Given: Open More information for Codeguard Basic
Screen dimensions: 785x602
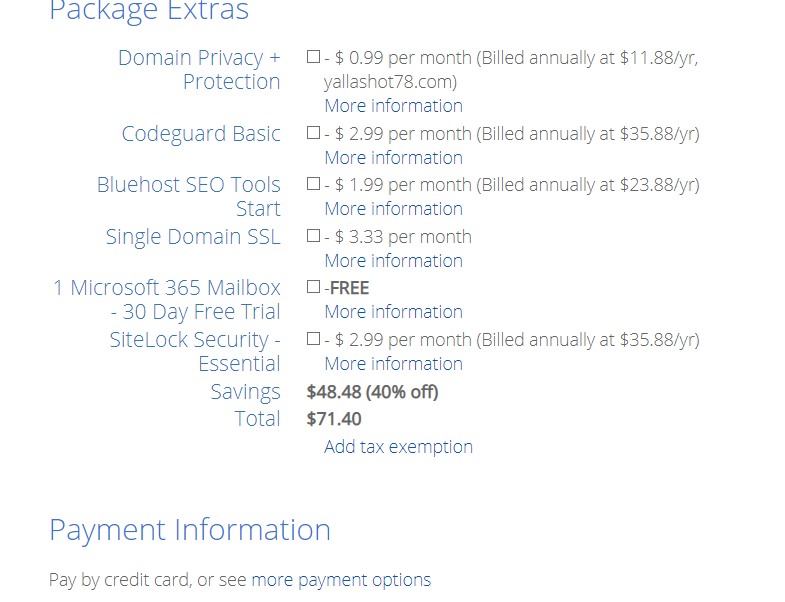Looking at the screenshot, I should point(394,158).
